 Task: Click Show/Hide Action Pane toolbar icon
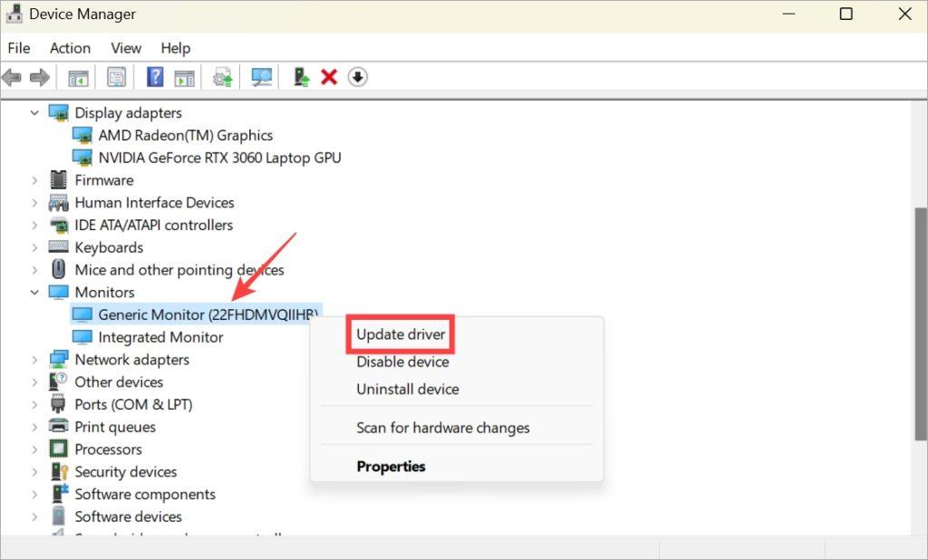pos(185,78)
